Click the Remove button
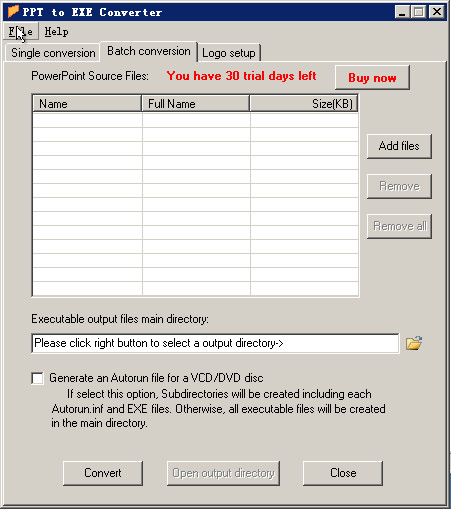451x509 pixels. [399, 186]
